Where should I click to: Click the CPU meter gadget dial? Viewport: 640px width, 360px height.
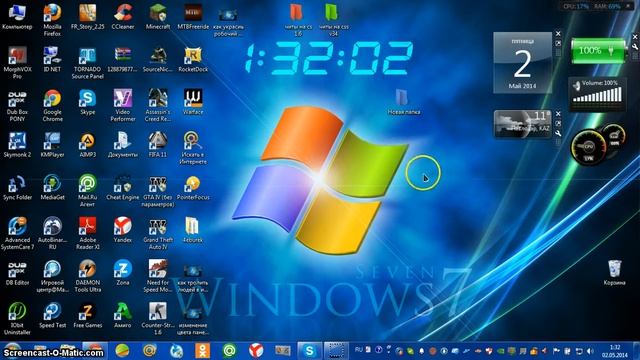click(588, 147)
